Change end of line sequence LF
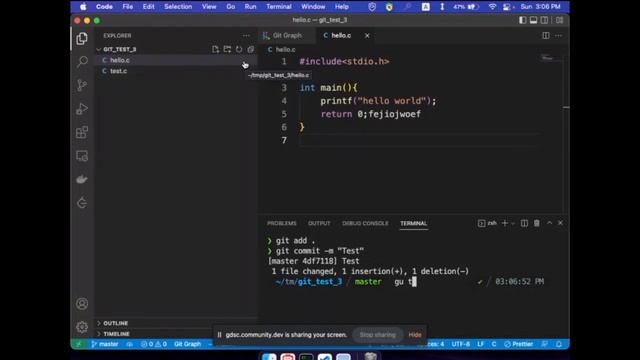 (x=481, y=344)
